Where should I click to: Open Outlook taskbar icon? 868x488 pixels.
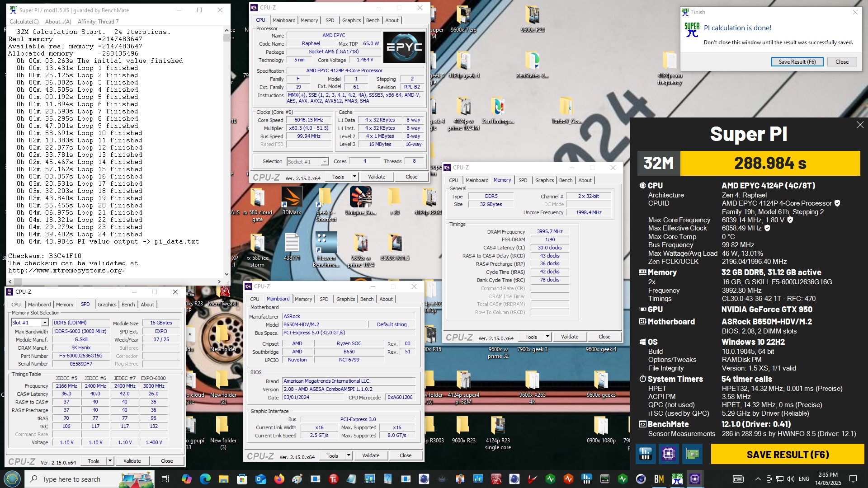(260, 479)
